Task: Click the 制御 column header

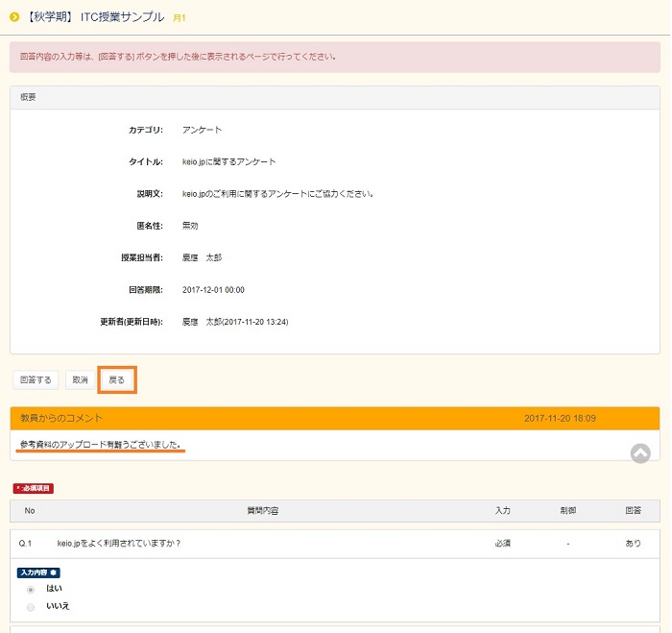Action: point(568,511)
